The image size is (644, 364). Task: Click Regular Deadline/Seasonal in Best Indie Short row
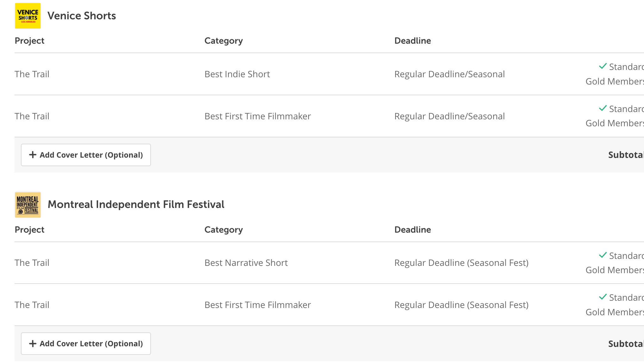[x=449, y=74]
